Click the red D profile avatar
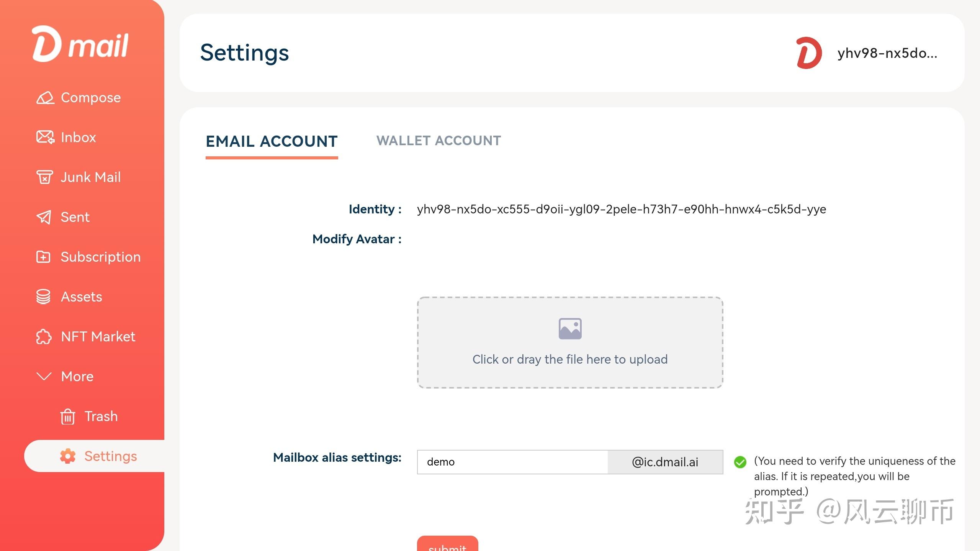The width and height of the screenshot is (980, 551). (809, 53)
